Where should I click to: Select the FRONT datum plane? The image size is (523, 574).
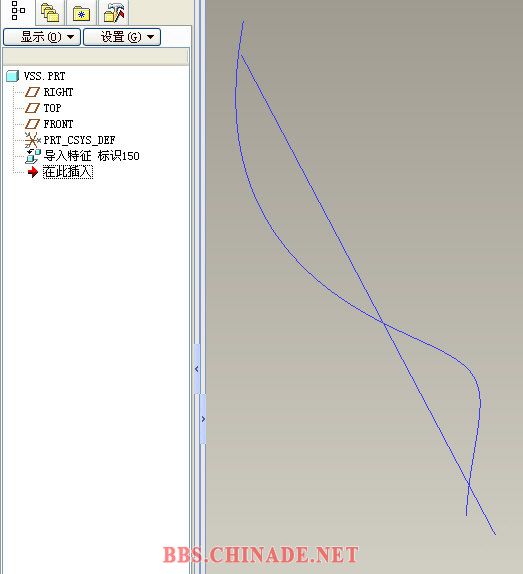pyautogui.click(x=58, y=124)
